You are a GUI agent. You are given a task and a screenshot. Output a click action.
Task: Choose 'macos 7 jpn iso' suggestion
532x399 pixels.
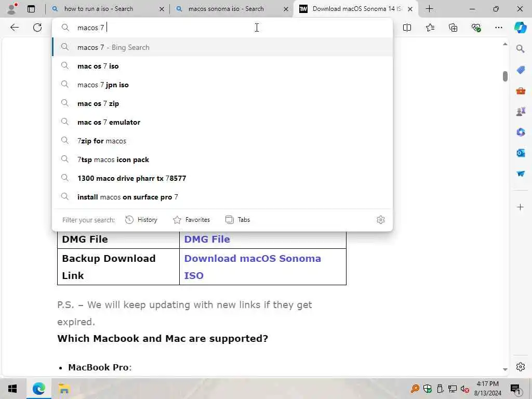[x=222, y=85]
